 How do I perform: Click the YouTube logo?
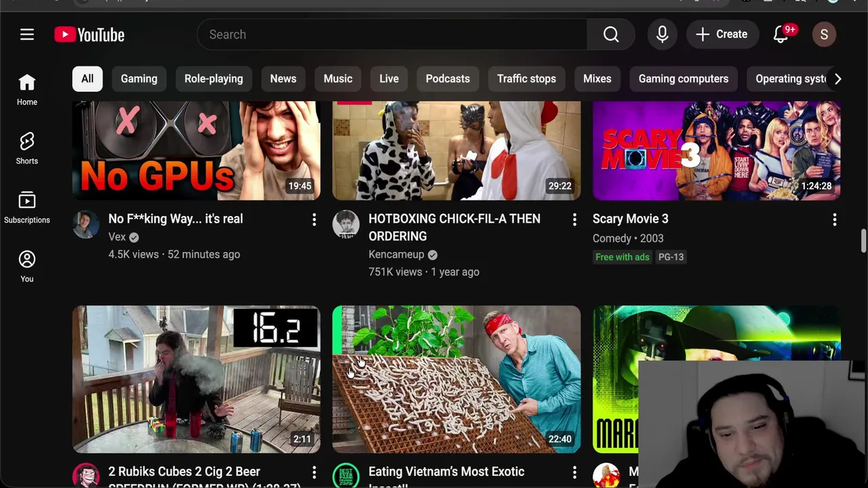pos(90,35)
